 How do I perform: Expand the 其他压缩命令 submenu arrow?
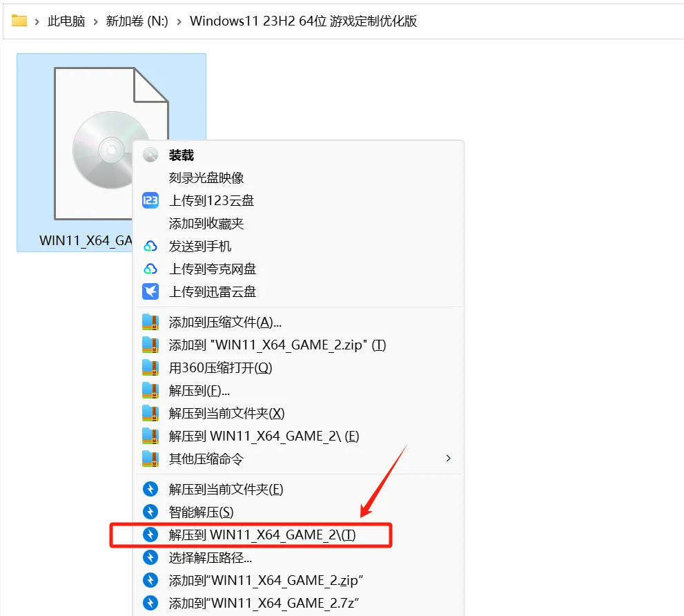point(449,459)
